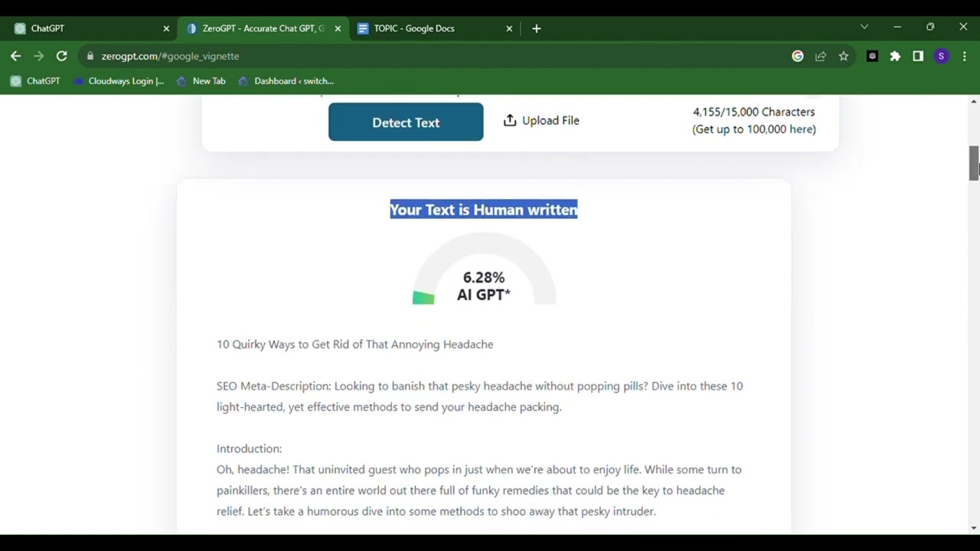
Task: Close the ZeroGPT tab
Action: point(338,28)
